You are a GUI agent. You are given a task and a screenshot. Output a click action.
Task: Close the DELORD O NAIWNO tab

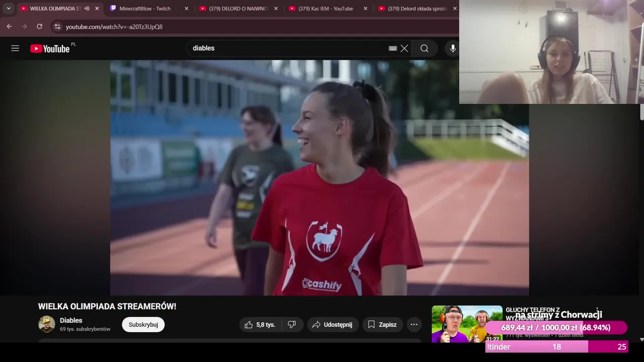click(276, 9)
